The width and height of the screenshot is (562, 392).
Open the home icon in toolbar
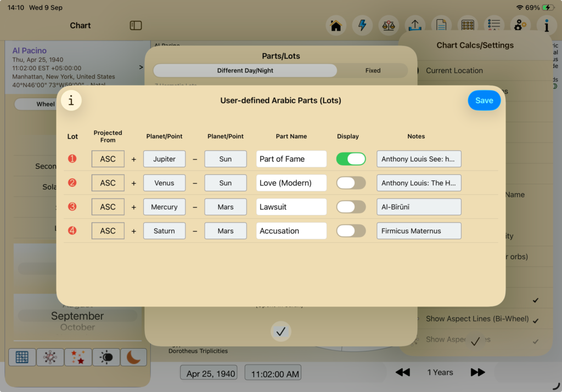pos(336,25)
